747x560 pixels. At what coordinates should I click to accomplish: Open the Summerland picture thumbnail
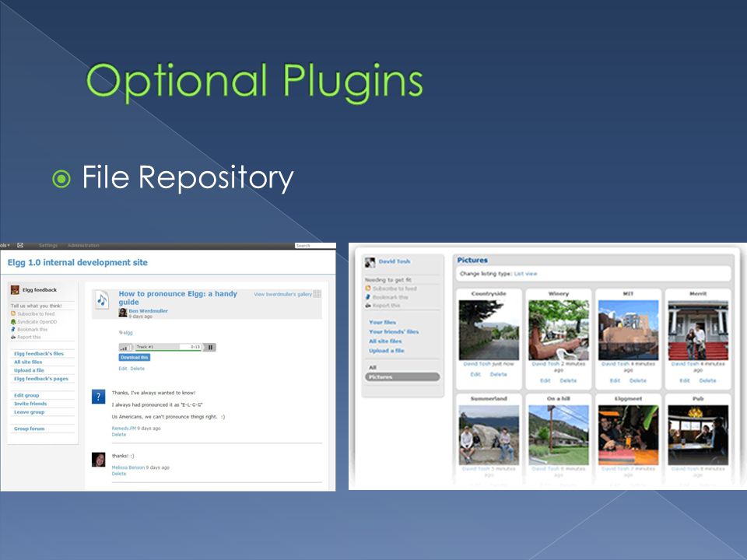[x=489, y=436]
